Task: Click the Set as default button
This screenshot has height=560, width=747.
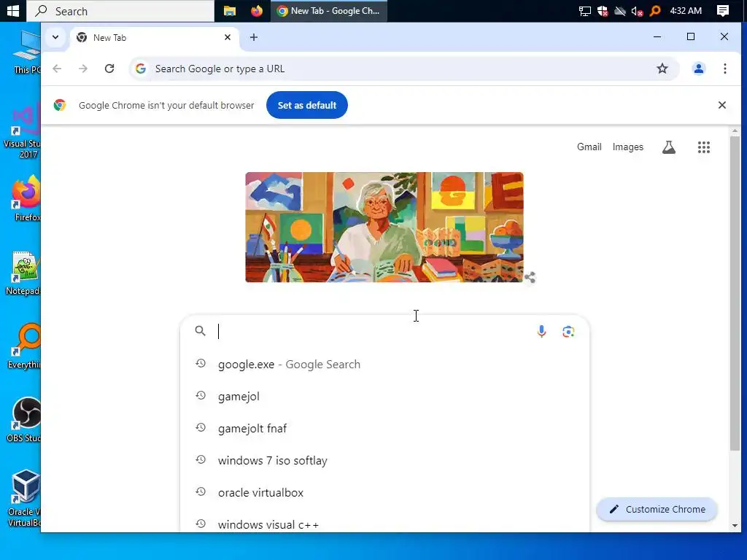Action: click(307, 105)
